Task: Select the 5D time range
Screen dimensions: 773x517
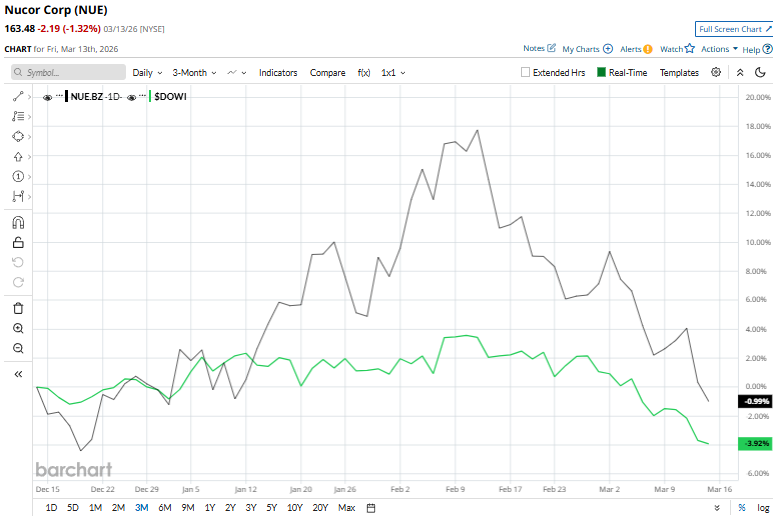Action: (x=73, y=508)
